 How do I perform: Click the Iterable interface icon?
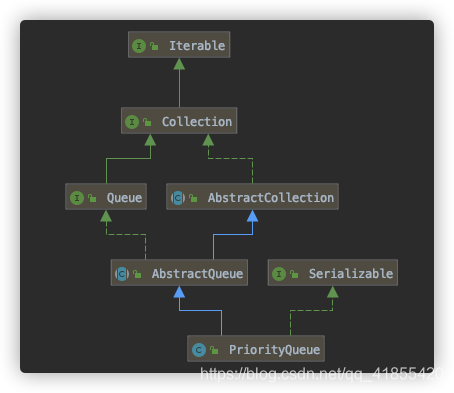click(139, 46)
